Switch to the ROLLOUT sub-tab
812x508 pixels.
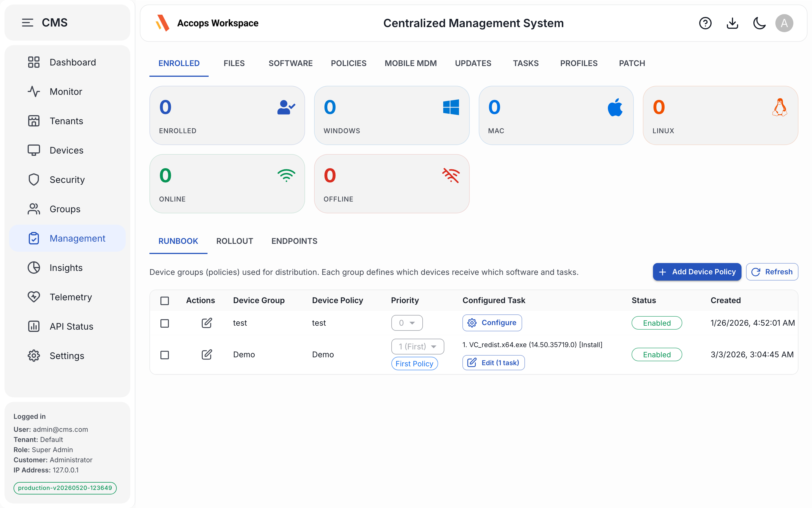[x=235, y=241]
